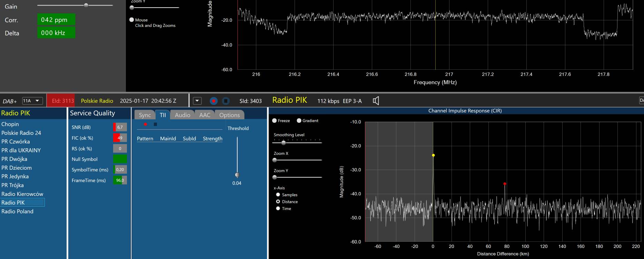644x259 pixels.
Task: Switch to the Audio tab
Action: 182,115
